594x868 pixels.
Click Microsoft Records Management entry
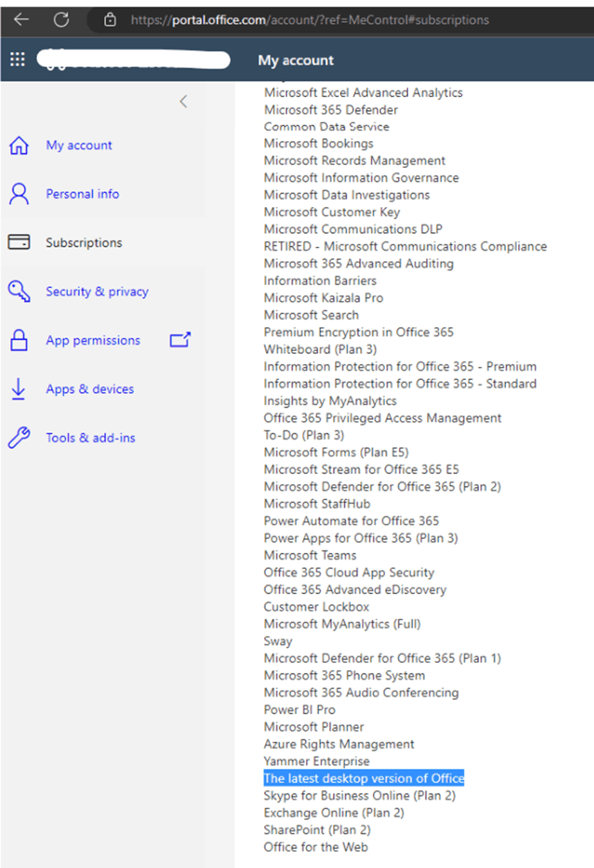[x=355, y=161]
